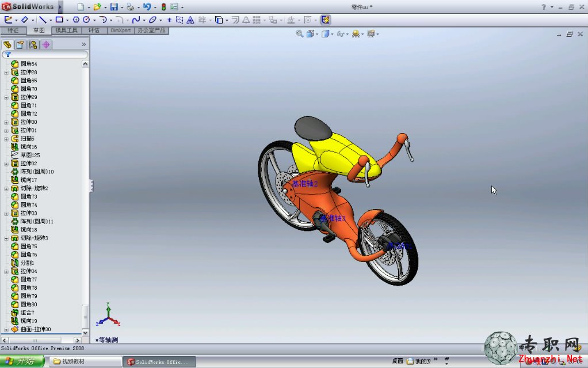Click the Zoom to Fit magnifier icon
This screenshot has height=368, width=588.
click(x=299, y=34)
